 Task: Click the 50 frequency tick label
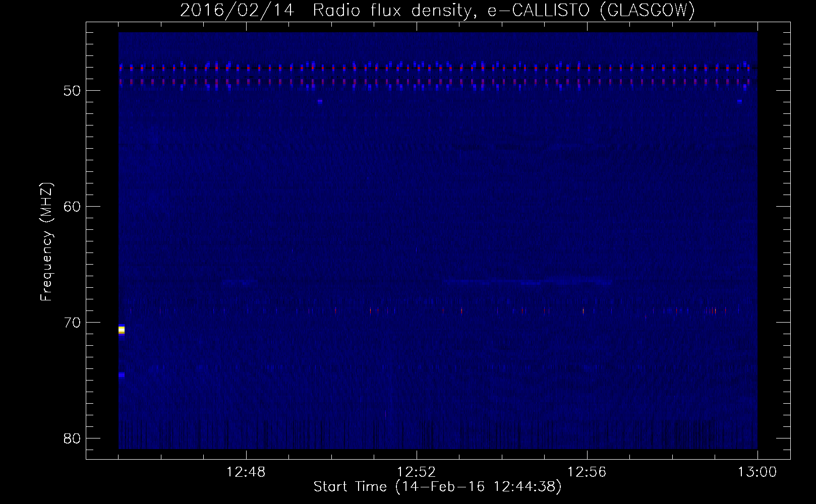coord(73,91)
